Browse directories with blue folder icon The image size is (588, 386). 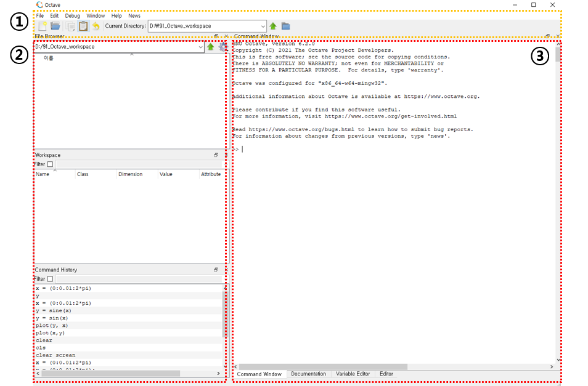pos(286,26)
